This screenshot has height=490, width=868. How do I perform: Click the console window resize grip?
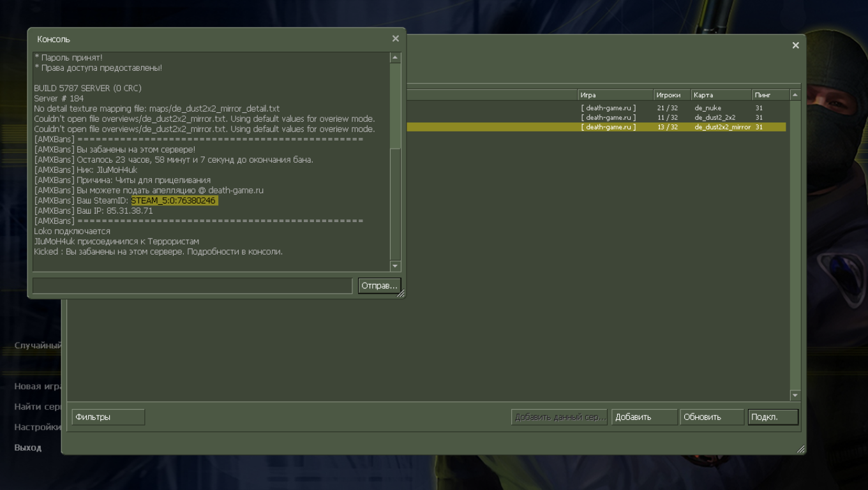[x=401, y=293]
